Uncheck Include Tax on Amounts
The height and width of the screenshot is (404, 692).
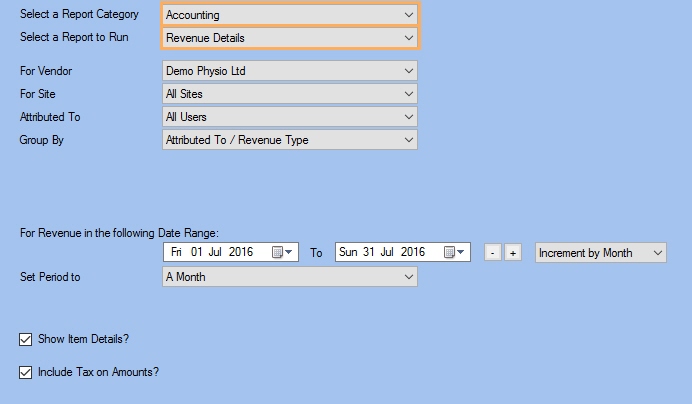(x=26, y=373)
